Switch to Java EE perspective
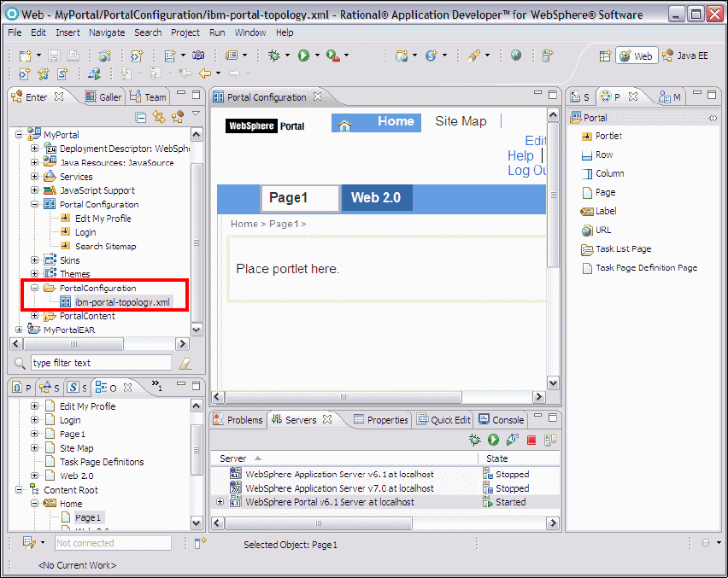 [x=685, y=55]
